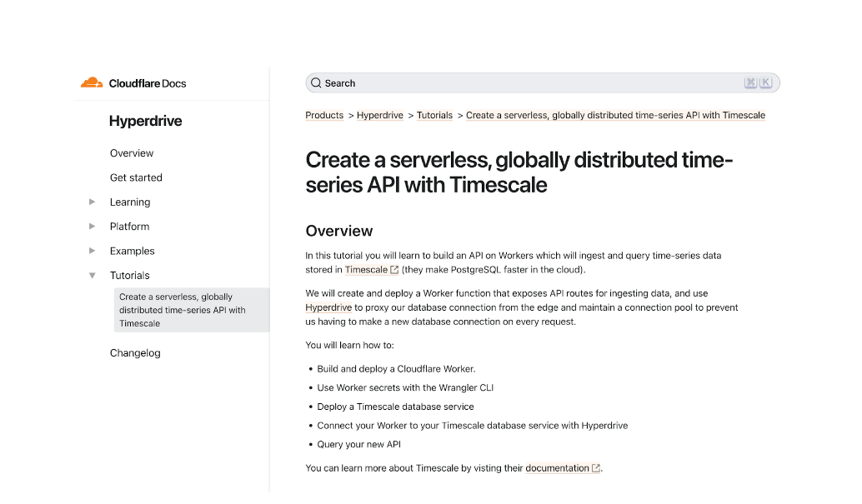Click the keyboard shortcut badge in search bar

[x=758, y=82]
